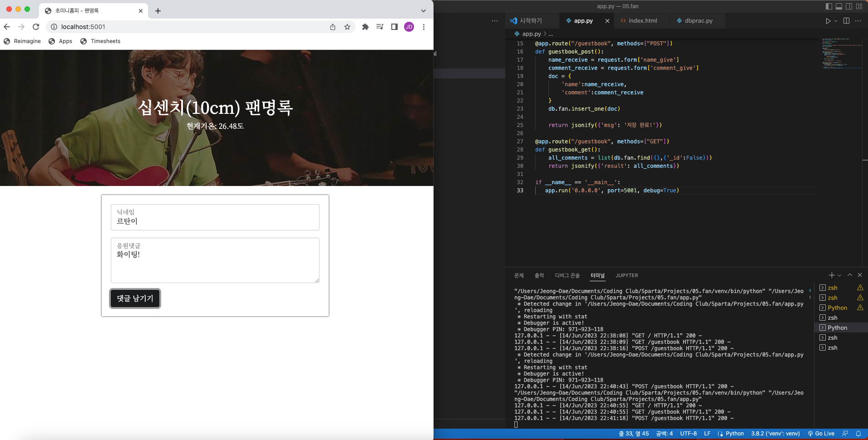Click 줄 33, 열 45 in status bar
868x440 pixels.
(634, 434)
